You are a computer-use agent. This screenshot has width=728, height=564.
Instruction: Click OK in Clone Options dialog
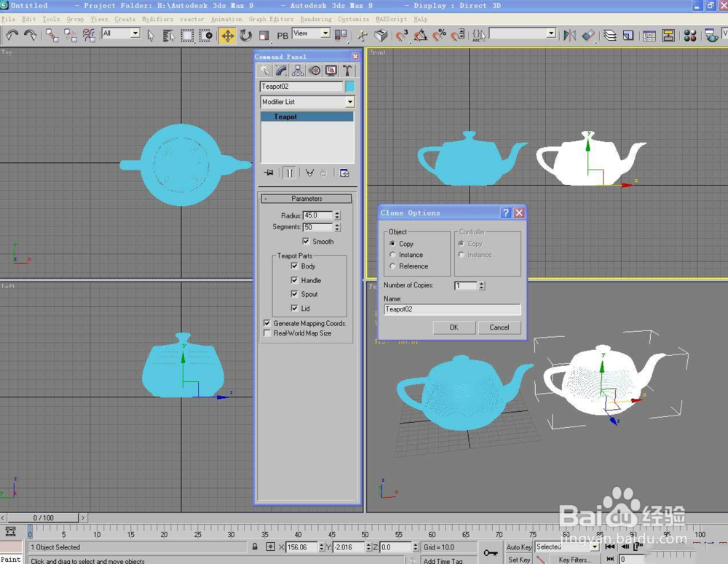pyautogui.click(x=454, y=327)
